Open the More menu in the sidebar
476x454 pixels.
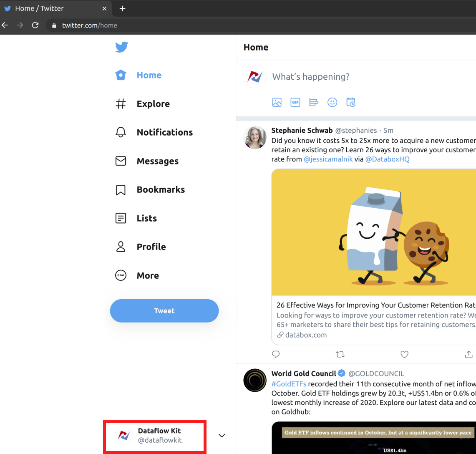pos(137,275)
